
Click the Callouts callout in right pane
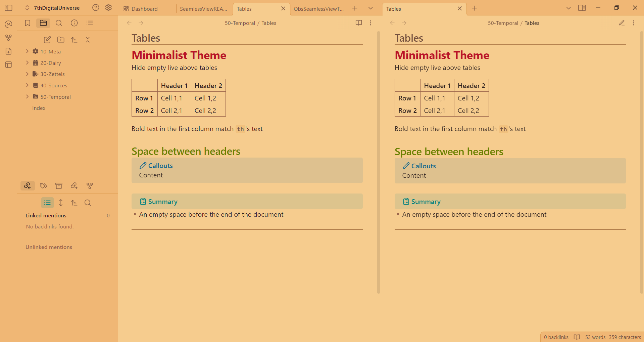pos(510,171)
